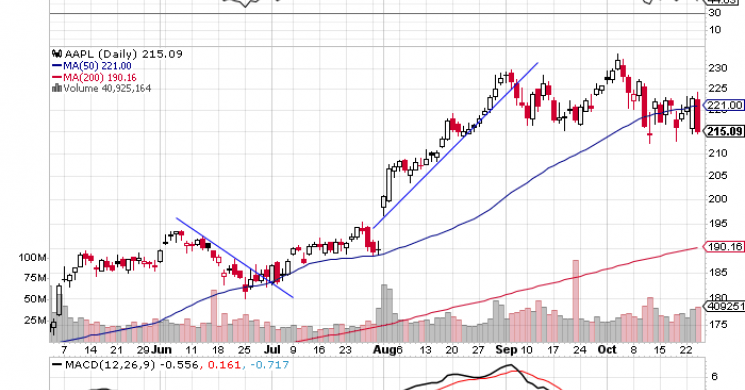Click the date label 27 before Sep
This screenshot has height=390, width=745.
tap(478, 350)
